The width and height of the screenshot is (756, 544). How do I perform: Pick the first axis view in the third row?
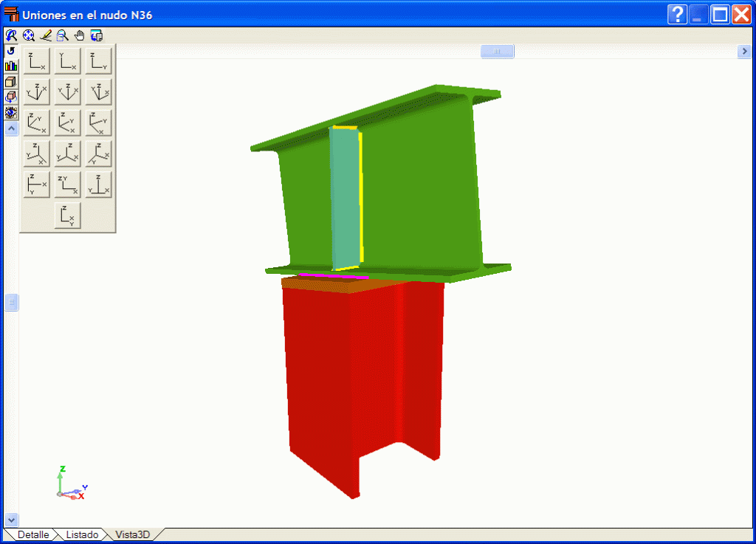(x=37, y=123)
